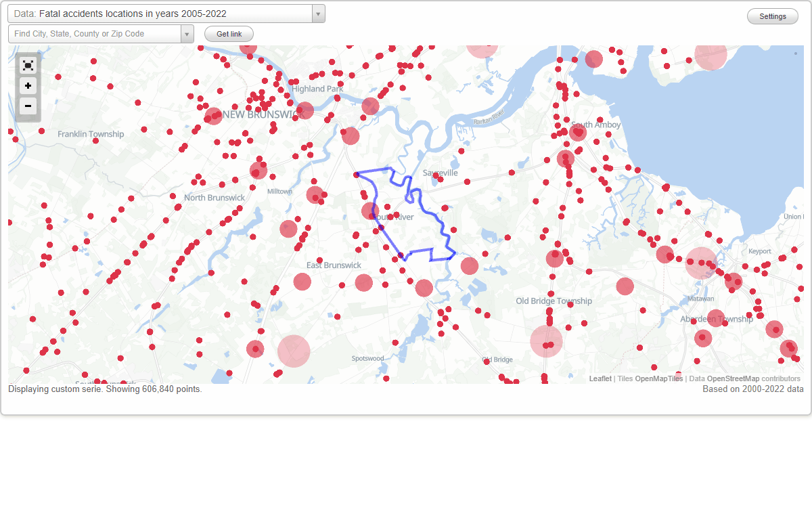Viewport: 812px width, 522px height.
Task: Click the accident cluster in Old Bridge Township
Action: click(546, 342)
